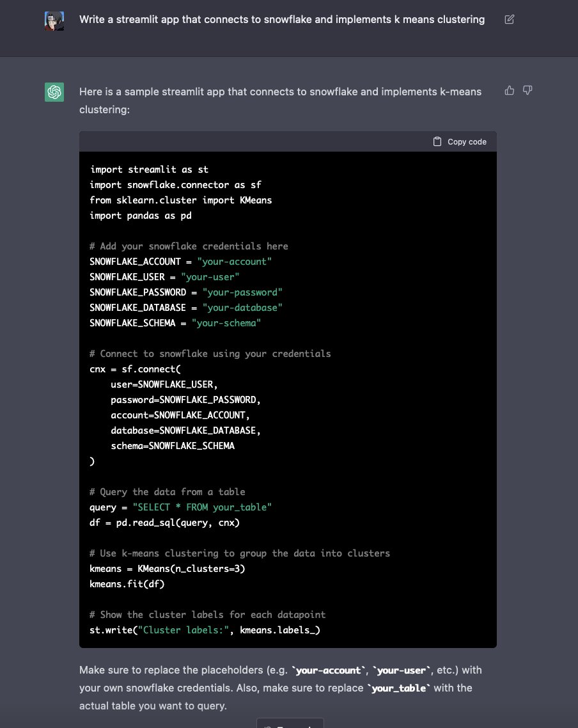Click 'schema=SNOWFLAKE_SCHEMA' argument line
The image size is (578, 728).
click(173, 445)
